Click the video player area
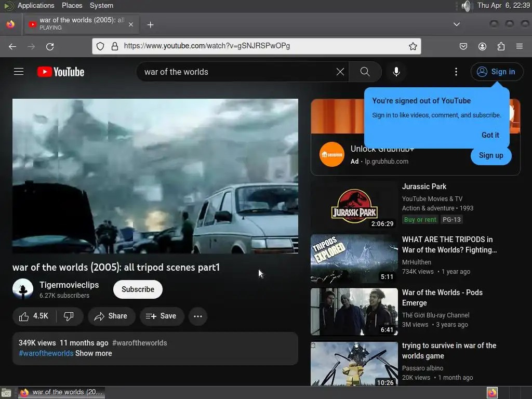The height and width of the screenshot is (399, 532). (155, 176)
